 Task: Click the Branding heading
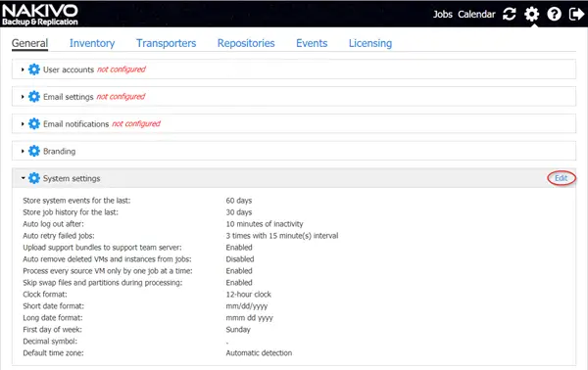point(59,152)
